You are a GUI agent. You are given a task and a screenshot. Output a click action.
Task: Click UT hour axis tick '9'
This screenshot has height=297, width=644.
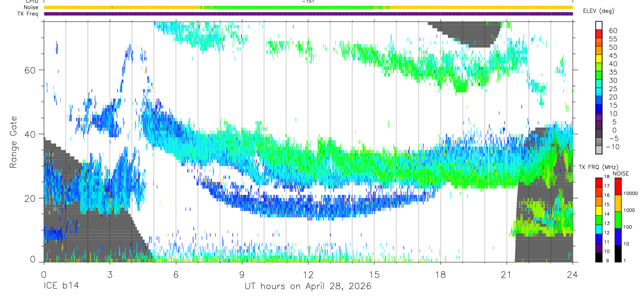tap(242, 274)
